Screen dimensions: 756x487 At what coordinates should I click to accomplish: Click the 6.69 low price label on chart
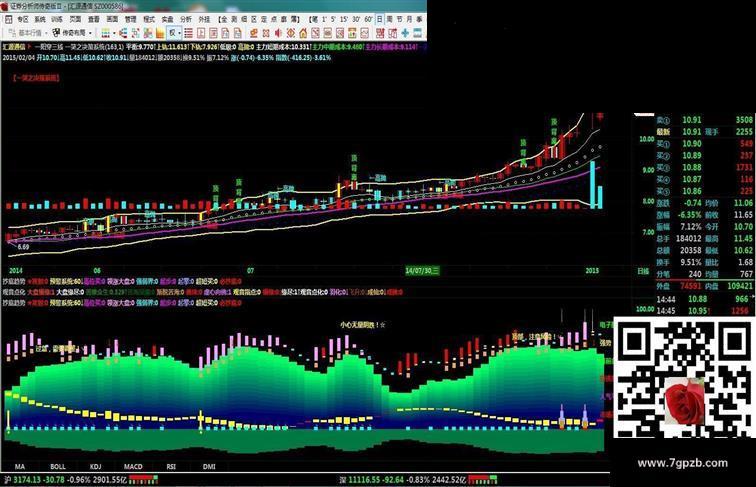[23, 246]
